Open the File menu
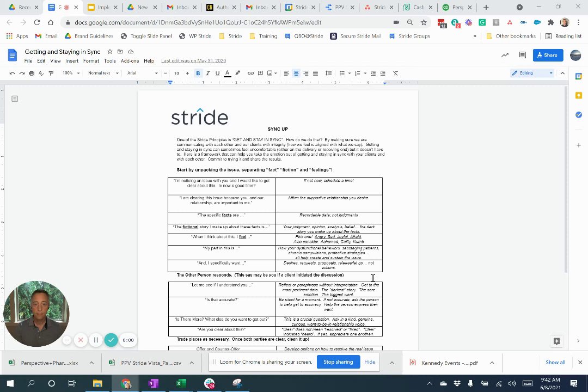Image resolution: width=588 pixels, height=392 pixels. [x=28, y=61]
